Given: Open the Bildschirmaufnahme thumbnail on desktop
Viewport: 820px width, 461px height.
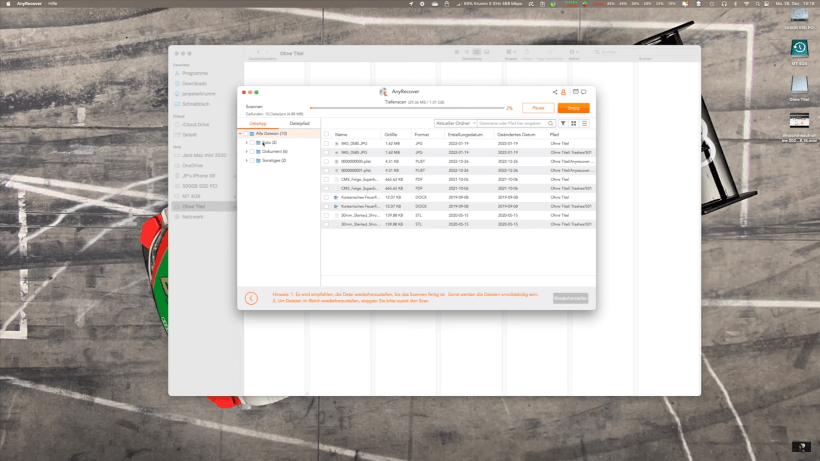Looking at the screenshot, I should pyautogui.click(x=799, y=121).
